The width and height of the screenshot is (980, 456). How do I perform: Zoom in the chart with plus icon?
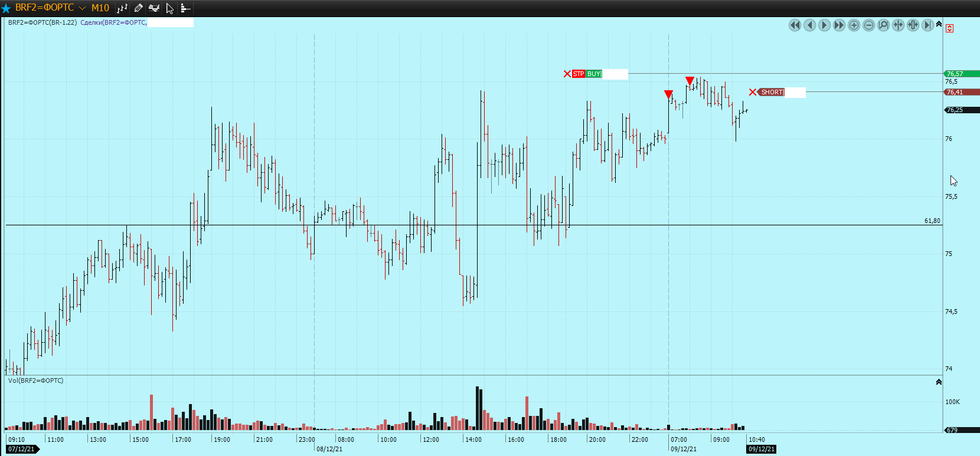854,25
